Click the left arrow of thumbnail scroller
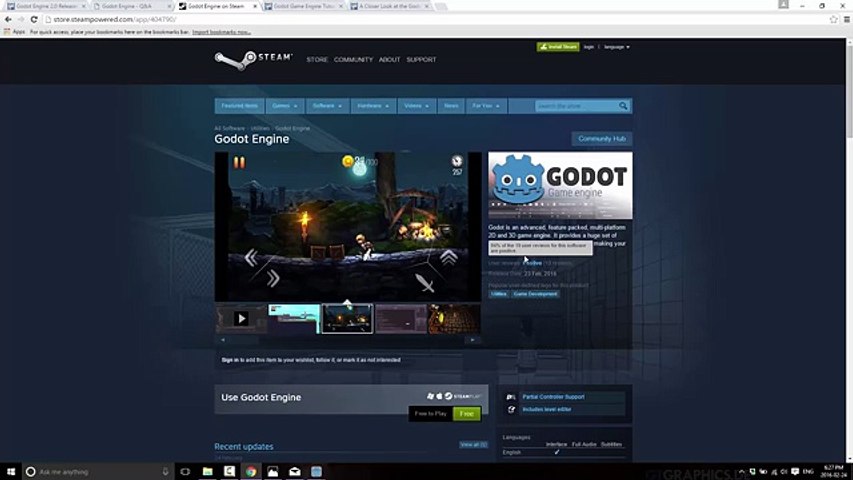Image resolution: width=853 pixels, height=480 pixels. (x=222, y=340)
